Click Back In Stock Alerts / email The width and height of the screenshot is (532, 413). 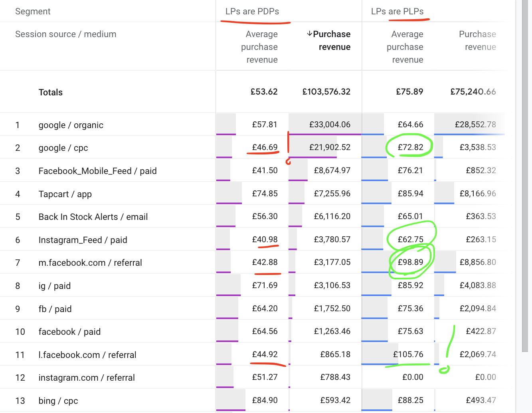pos(93,217)
